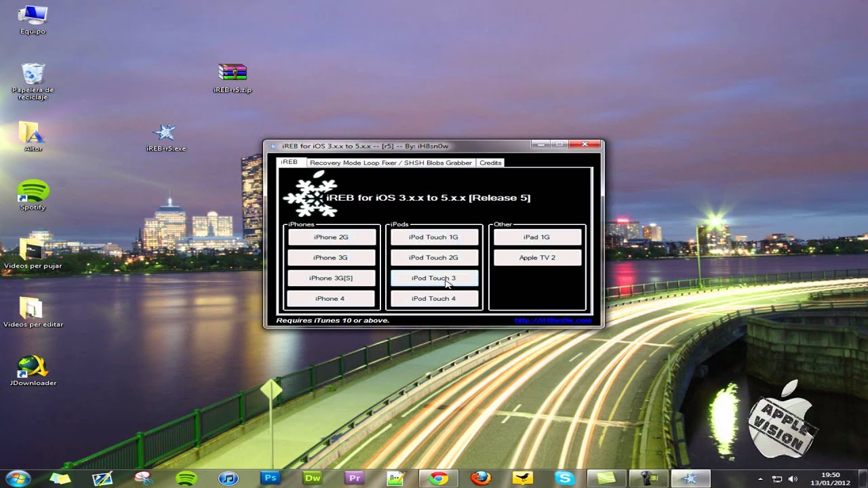The height and width of the screenshot is (488, 868).
Task: Select iPod Touch 2G button
Action: point(434,258)
